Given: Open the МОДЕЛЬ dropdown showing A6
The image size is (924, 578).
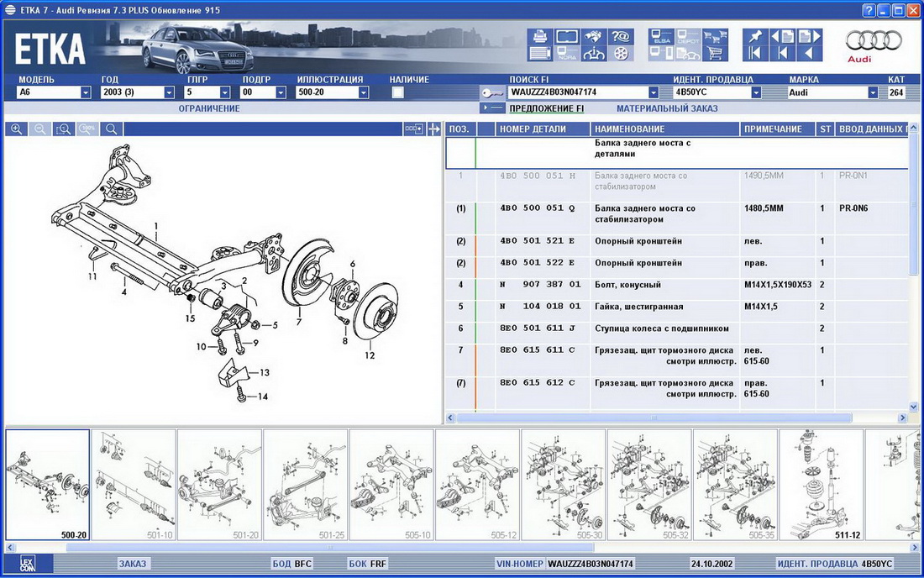Looking at the screenshot, I should point(86,92).
